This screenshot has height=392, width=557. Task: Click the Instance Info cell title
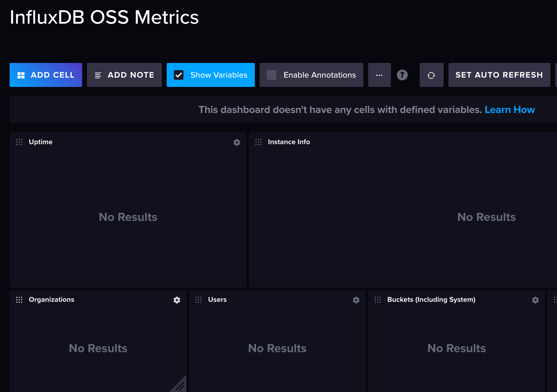point(289,142)
